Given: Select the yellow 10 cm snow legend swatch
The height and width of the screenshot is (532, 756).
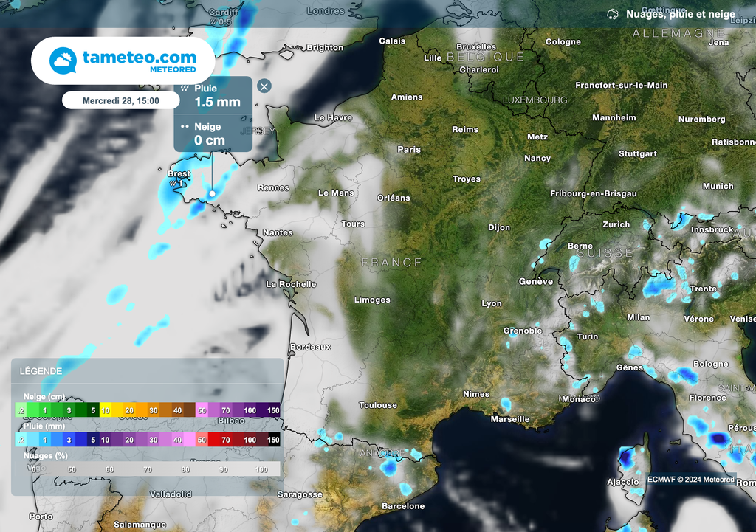Looking at the screenshot, I should tap(106, 410).
